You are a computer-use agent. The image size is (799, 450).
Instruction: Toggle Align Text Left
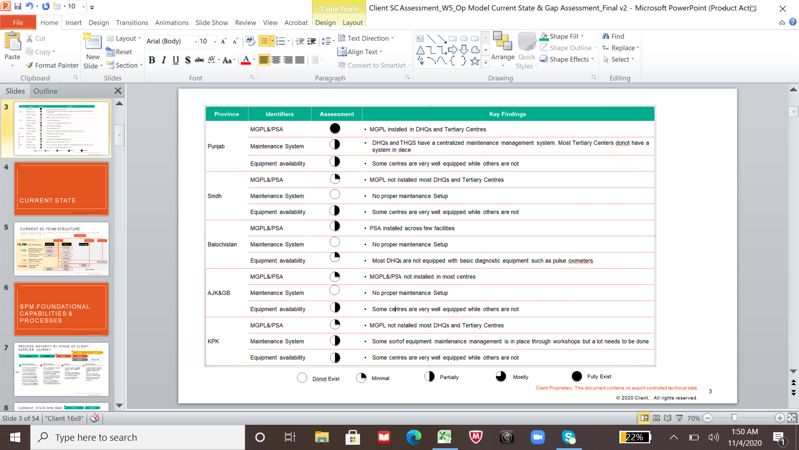264,60
